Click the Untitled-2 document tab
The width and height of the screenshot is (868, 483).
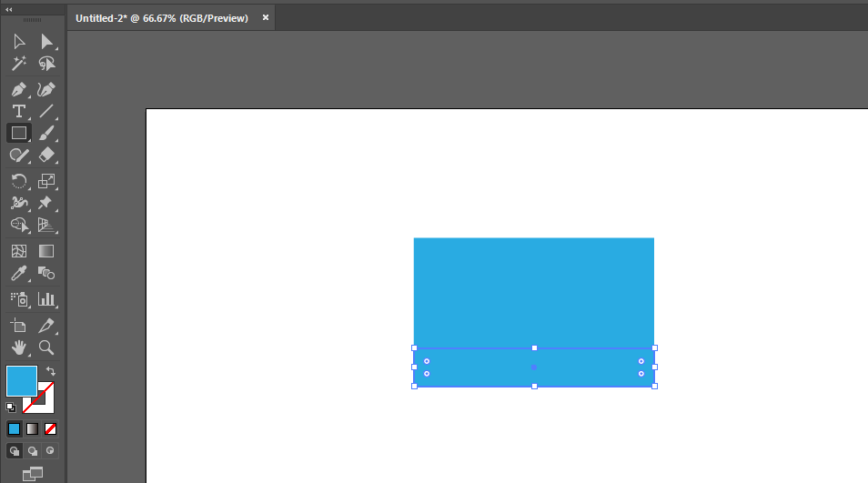162,18
